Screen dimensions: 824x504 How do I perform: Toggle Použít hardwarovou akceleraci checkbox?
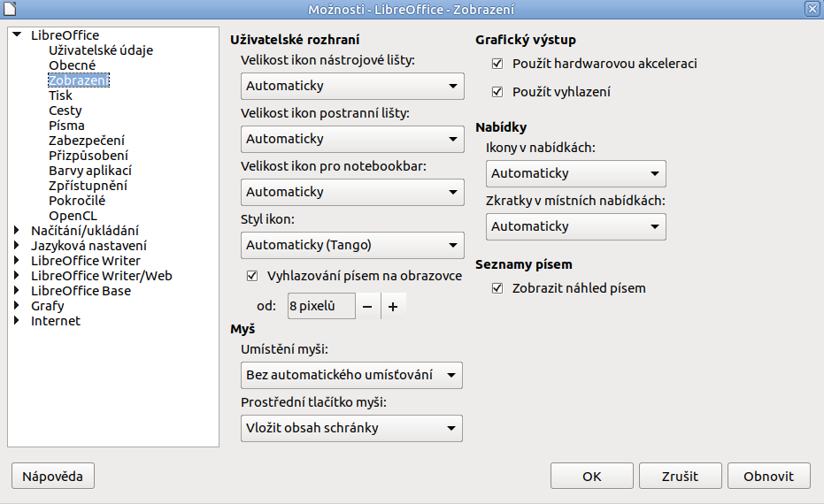[497, 64]
